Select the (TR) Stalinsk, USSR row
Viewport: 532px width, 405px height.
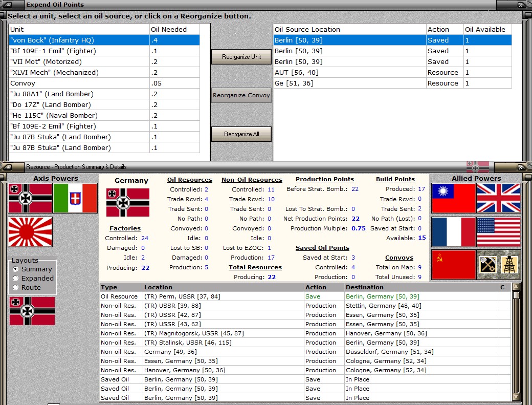click(305, 343)
